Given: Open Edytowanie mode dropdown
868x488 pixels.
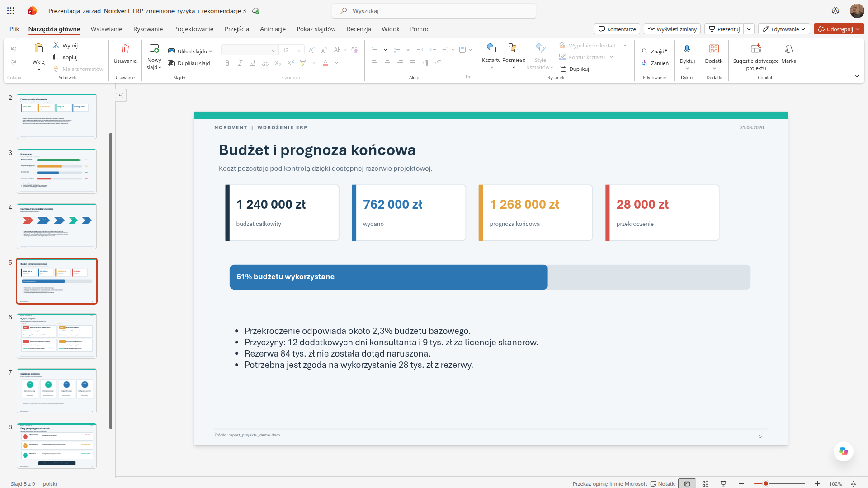Looking at the screenshot, I should pyautogui.click(x=784, y=29).
